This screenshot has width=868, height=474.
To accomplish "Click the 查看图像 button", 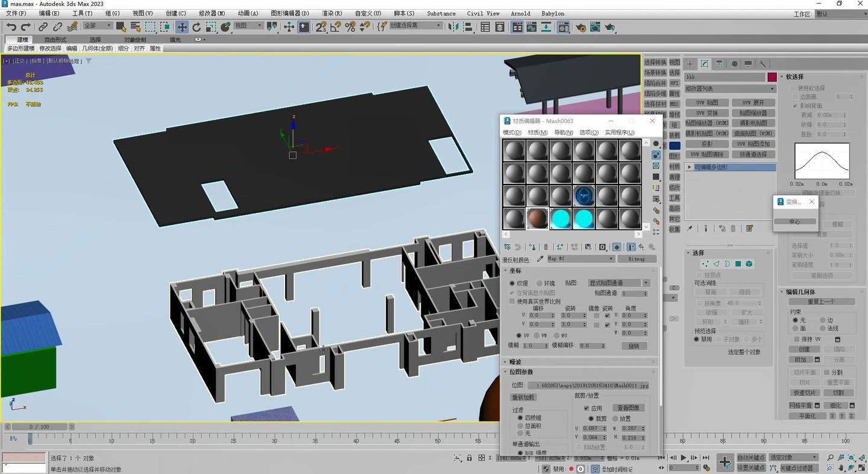I will (x=629, y=408).
